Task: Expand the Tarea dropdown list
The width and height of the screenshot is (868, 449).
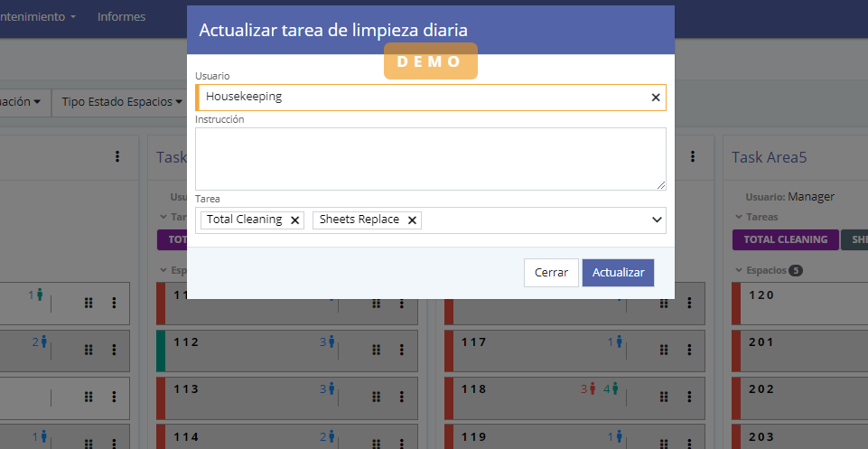Action: click(x=656, y=220)
